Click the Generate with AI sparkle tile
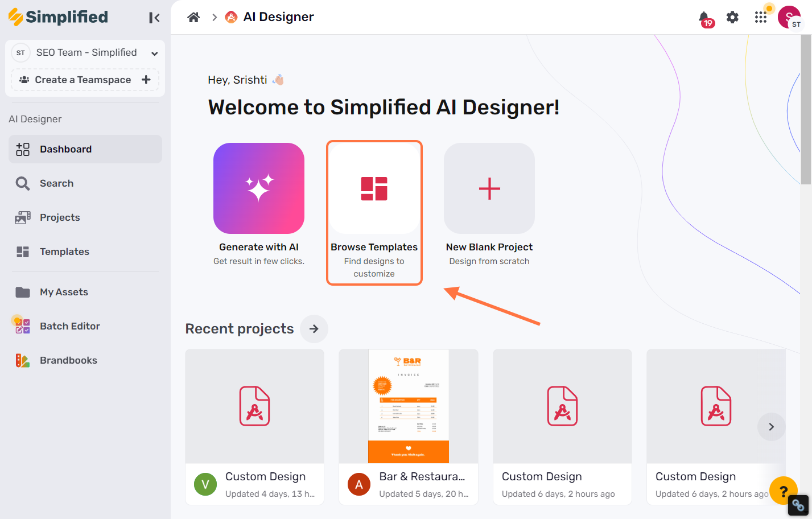Image resolution: width=812 pixels, height=519 pixels. pos(259,188)
